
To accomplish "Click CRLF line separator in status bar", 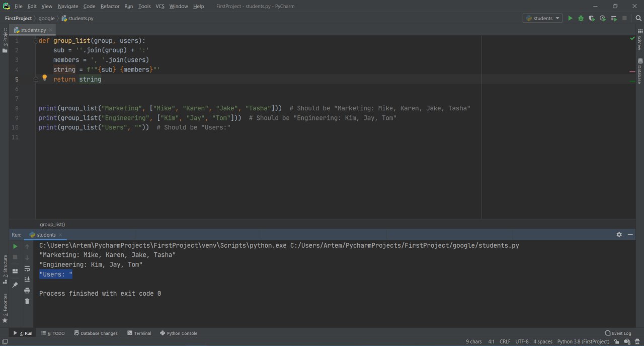I will pyautogui.click(x=505, y=341).
